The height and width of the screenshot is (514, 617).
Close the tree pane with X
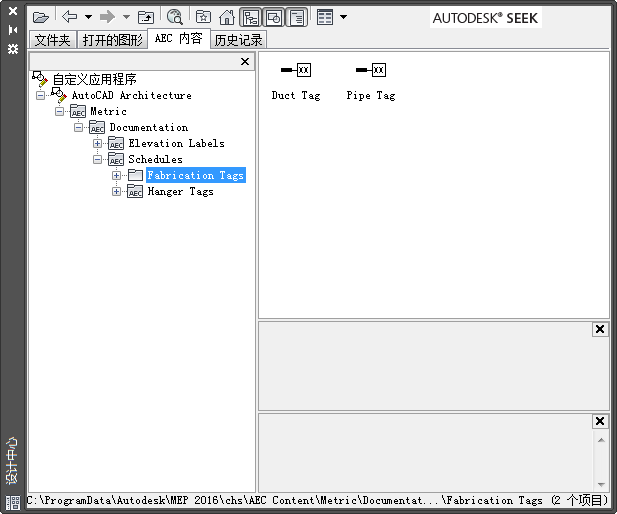click(245, 61)
